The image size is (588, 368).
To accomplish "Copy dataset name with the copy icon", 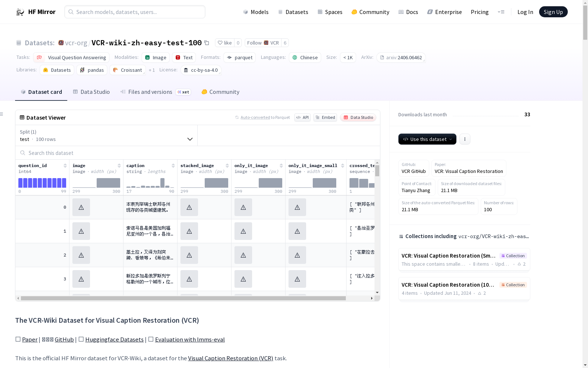I will (x=207, y=43).
